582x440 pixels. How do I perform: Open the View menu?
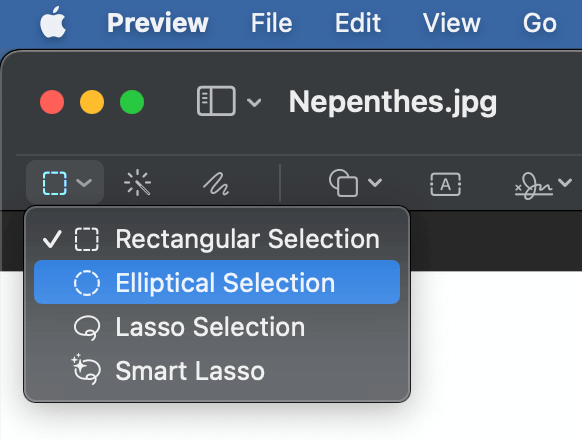[x=452, y=23]
